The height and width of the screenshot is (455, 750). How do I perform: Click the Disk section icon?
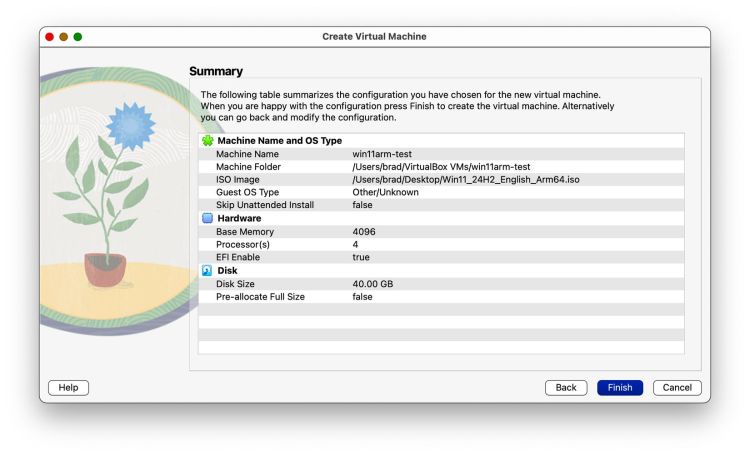coord(207,270)
